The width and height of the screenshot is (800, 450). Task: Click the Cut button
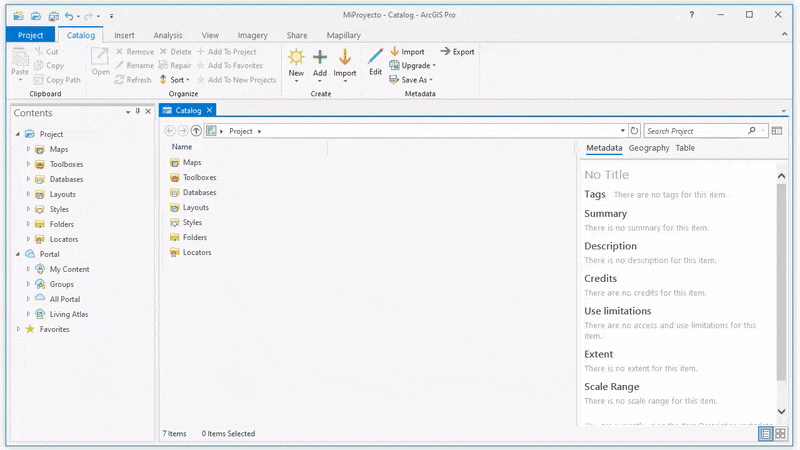[x=46, y=52]
